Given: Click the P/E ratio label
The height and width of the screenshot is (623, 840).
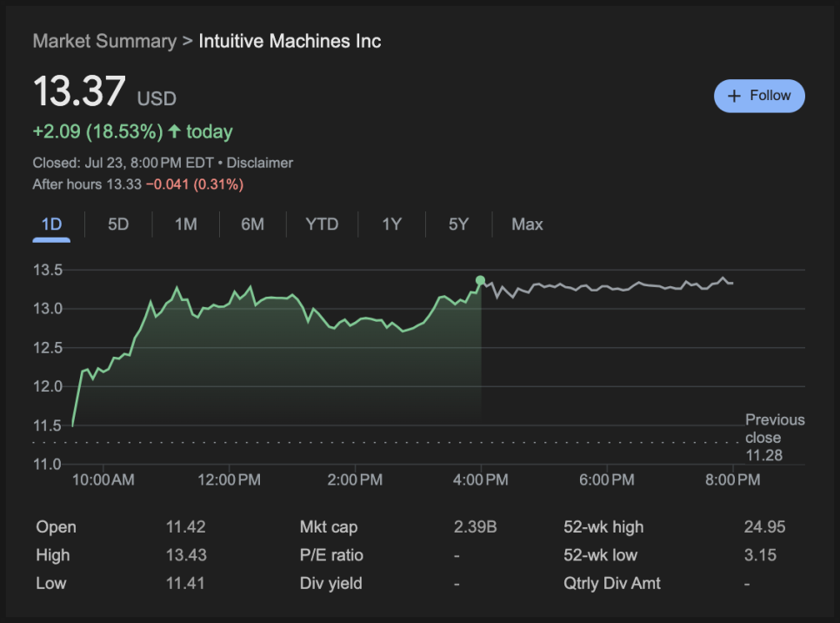Looking at the screenshot, I should coord(331,555).
